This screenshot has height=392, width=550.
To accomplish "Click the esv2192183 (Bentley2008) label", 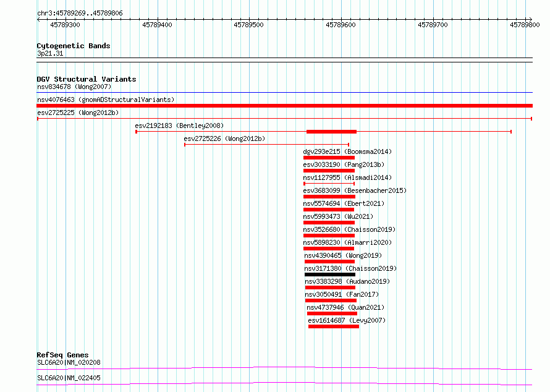I will pos(179,126).
